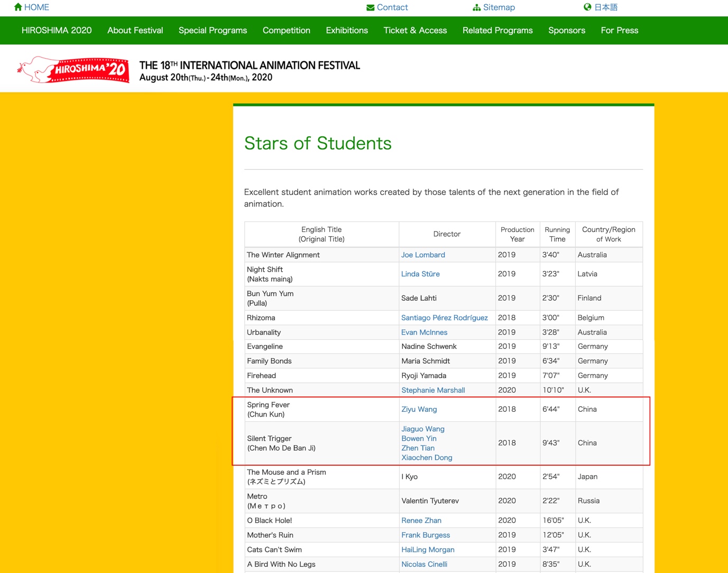Viewport: 728px width, 573px height.
Task: Click Santiago Pérez Rodríguez link
Action: click(x=444, y=318)
